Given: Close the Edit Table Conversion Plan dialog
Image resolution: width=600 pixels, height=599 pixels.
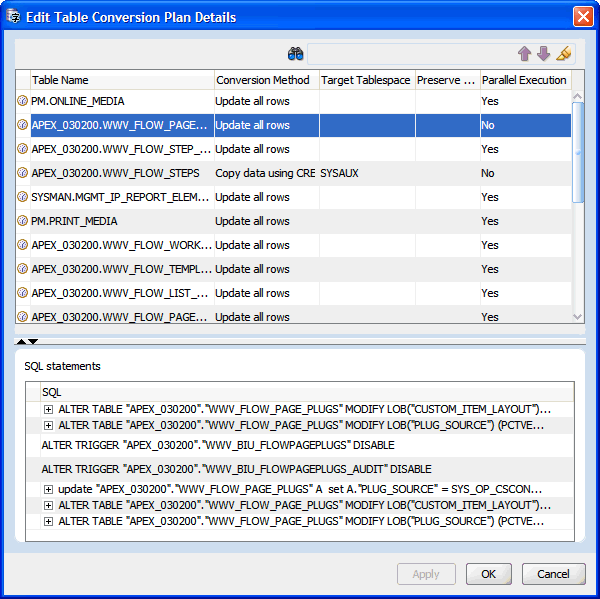Looking at the screenshot, I should pos(583,17).
